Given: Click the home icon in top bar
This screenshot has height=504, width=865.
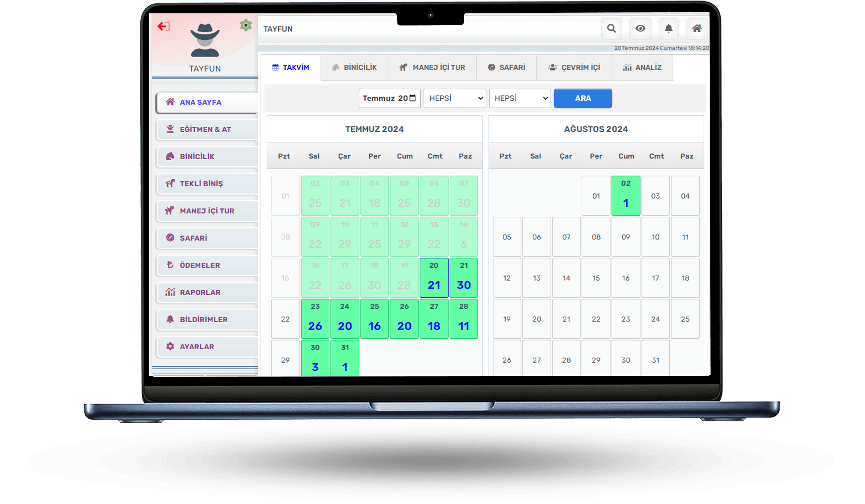Looking at the screenshot, I should pos(697,28).
